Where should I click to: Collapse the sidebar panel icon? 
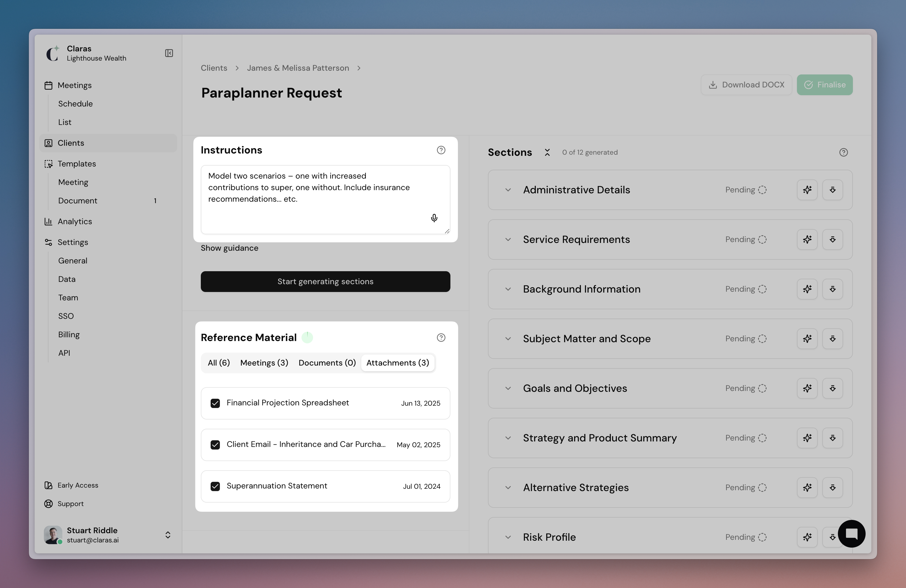pyautogui.click(x=169, y=53)
